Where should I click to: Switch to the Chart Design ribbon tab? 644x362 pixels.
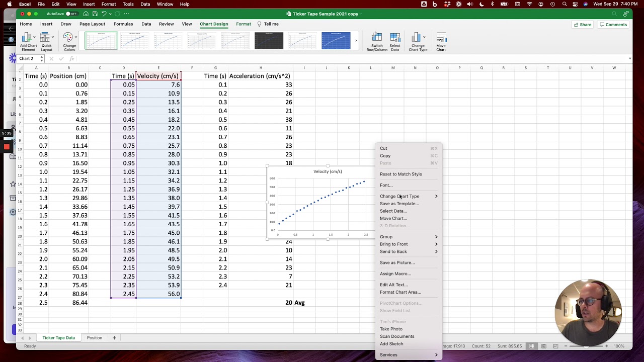click(x=214, y=24)
